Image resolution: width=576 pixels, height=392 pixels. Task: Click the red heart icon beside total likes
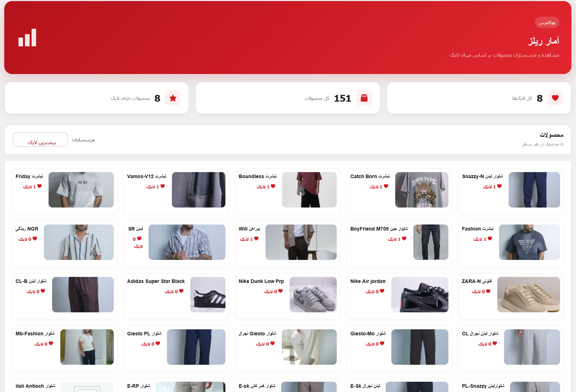click(x=555, y=98)
